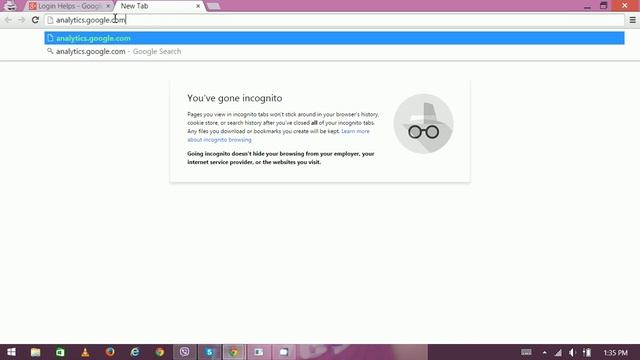Open VLC media player from taskbar

(85, 352)
